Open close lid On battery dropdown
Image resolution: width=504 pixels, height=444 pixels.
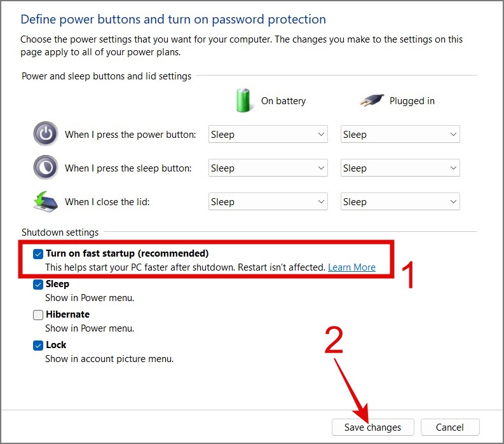(x=268, y=202)
